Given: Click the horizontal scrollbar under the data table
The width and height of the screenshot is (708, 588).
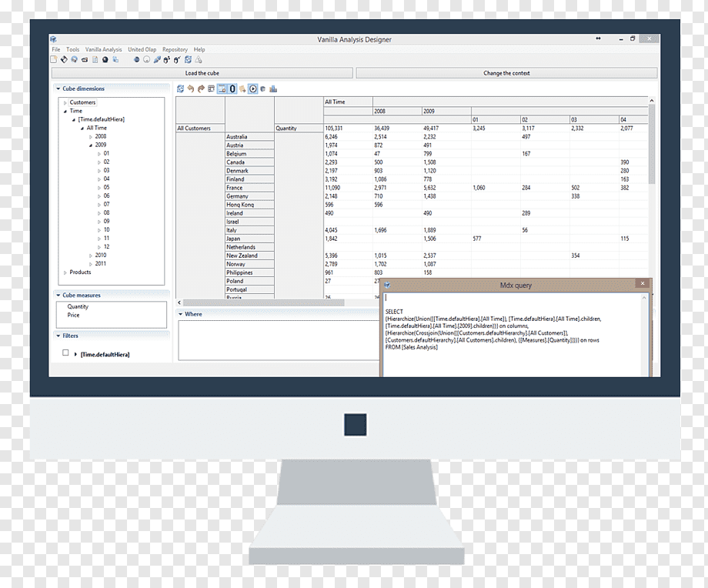Looking at the screenshot, I should [x=264, y=302].
